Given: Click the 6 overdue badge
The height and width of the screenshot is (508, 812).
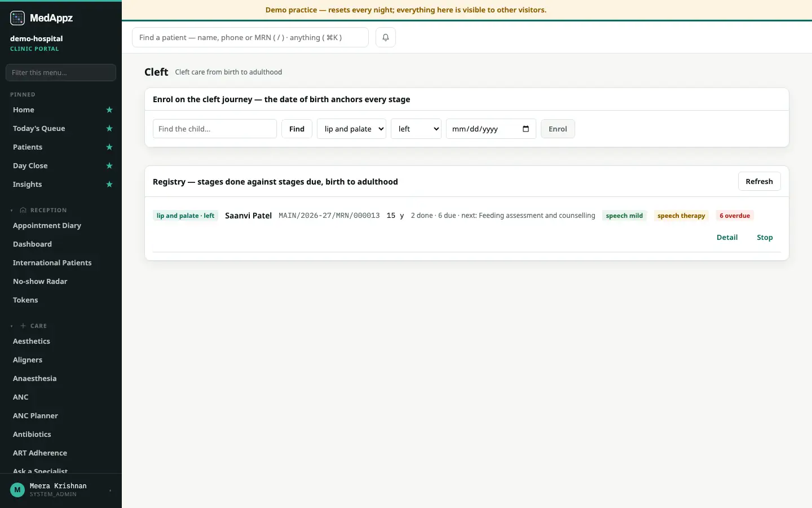Looking at the screenshot, I should (x=735, y=216).
